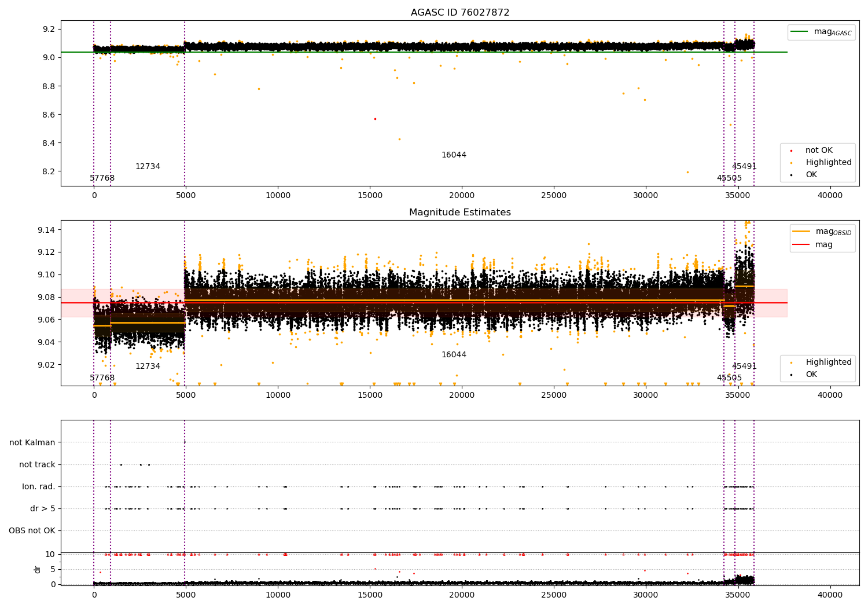Click 'not OK' legend entry in top plot
This screenshot has height=608, width=868.
(819, 151)
